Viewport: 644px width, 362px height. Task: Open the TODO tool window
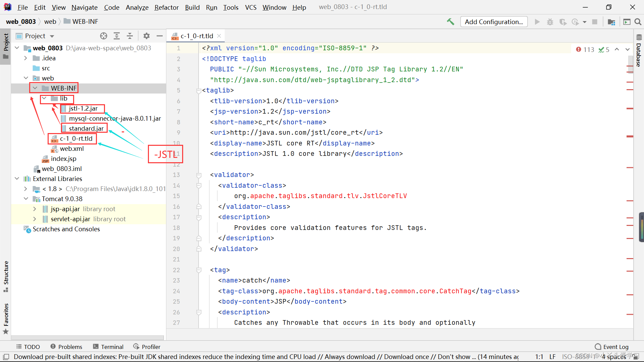(28, 347)
